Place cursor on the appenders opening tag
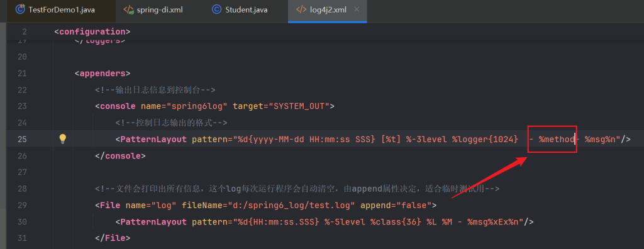644x249 pixels. click(x=103, y=73)
